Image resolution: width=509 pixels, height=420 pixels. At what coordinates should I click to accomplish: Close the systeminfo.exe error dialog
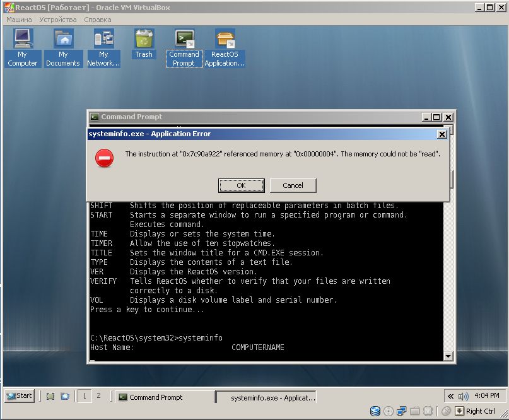tap(442, 134)
